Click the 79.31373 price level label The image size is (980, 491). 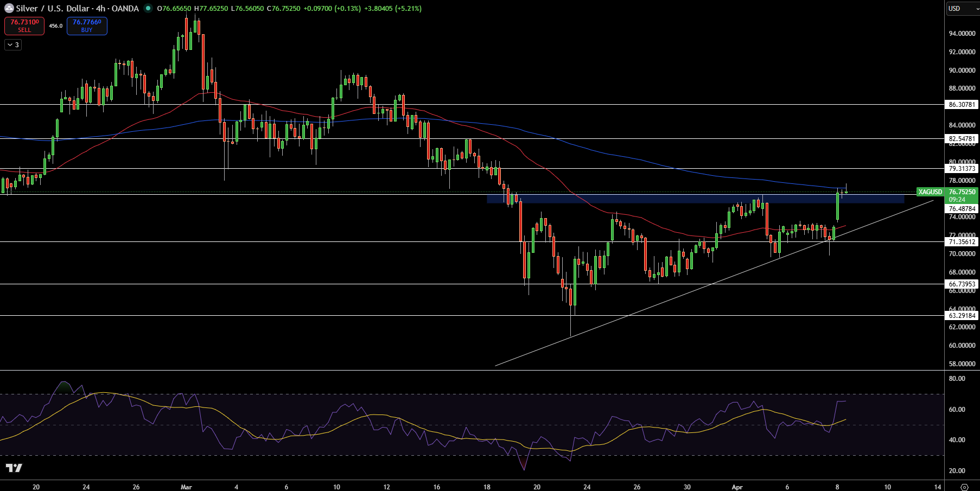click(962, 168)
